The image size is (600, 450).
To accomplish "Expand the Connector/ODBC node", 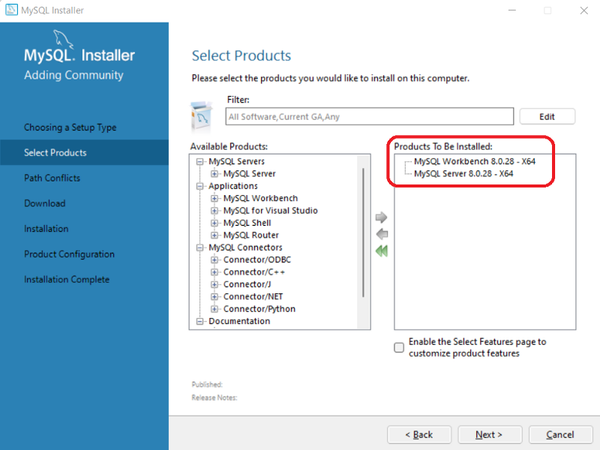I will point(214,260).
